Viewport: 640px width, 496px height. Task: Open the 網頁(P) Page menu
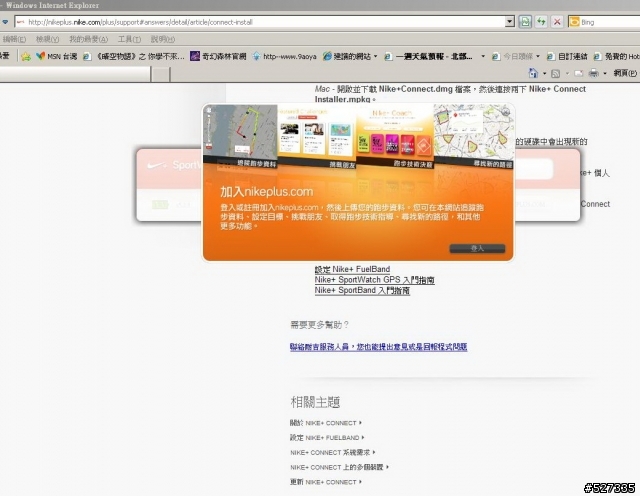point(625,73)
